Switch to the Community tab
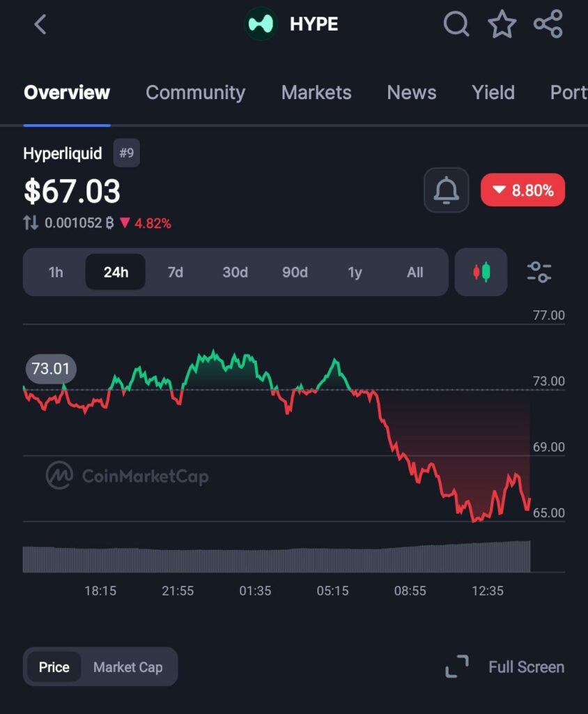Image resolution: width=588 pixels, height=714 pixels. (195, 93)
